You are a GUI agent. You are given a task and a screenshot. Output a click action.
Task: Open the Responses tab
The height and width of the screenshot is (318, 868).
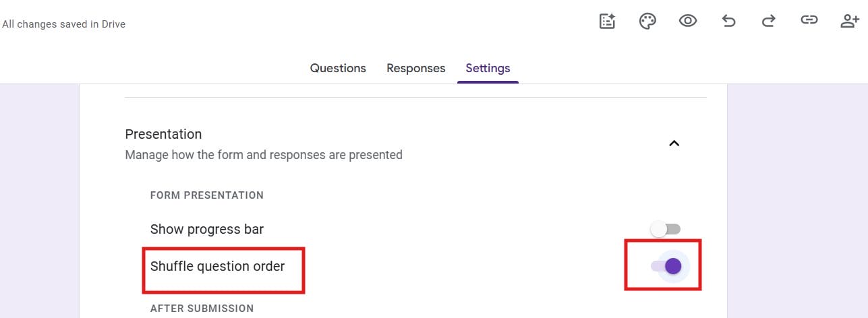pos(415,68)
